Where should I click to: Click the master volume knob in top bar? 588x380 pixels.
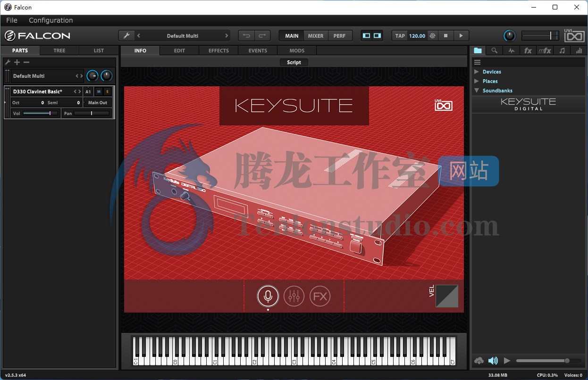[510, 36]
